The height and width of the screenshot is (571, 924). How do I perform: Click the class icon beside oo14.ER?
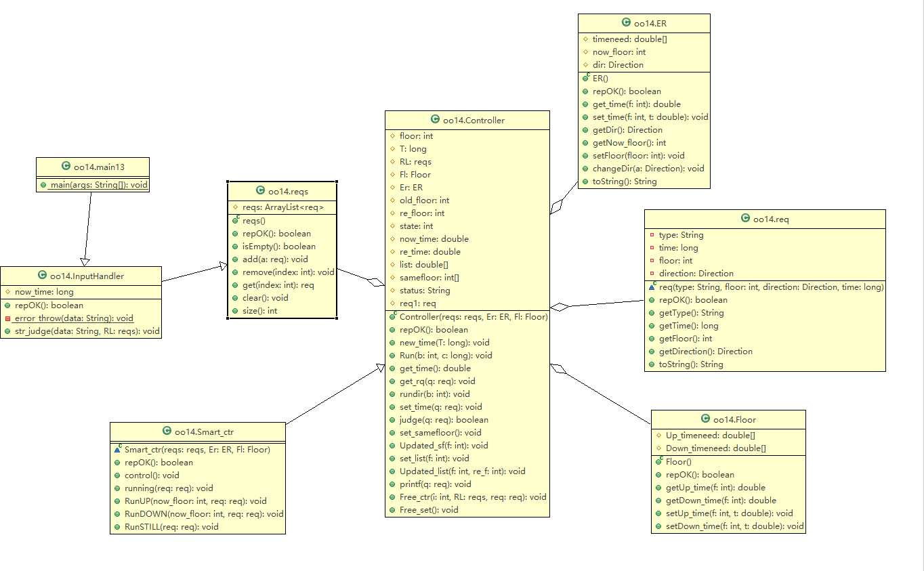(626, 22)
